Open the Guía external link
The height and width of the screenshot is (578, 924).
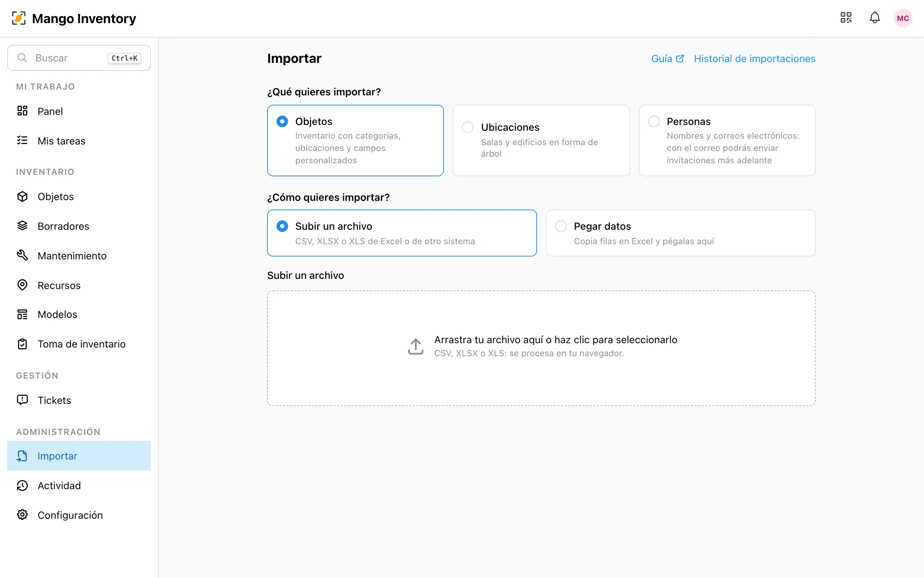click(667, 59)
